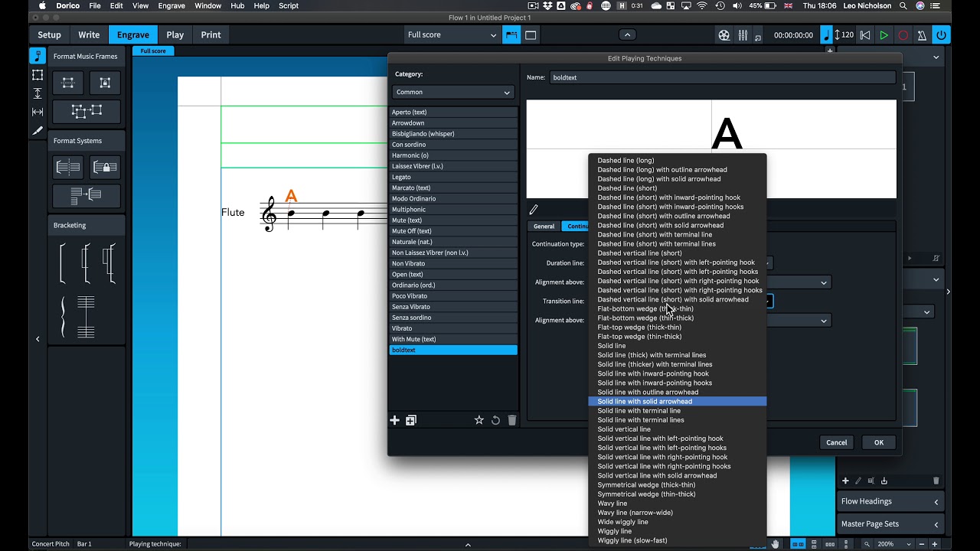Click the red Record button
980x551 pixels.
(x=903, y=35)
